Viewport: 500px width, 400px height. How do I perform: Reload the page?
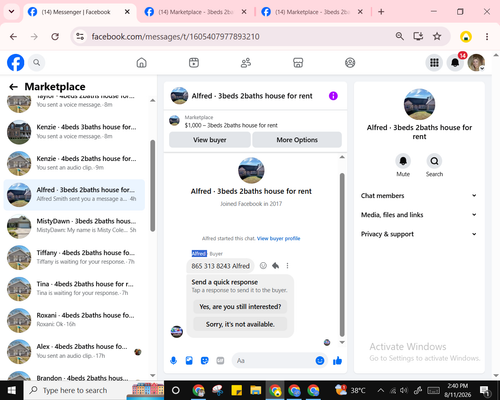55,36
